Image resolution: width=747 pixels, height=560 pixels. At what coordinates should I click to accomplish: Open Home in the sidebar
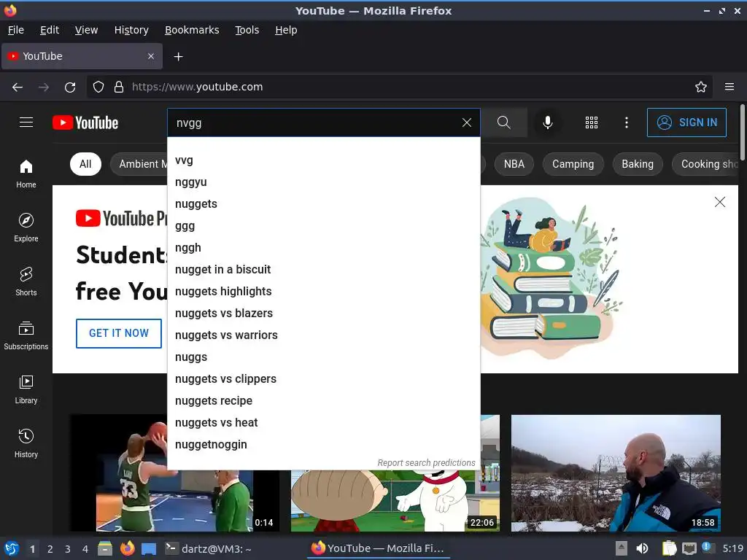[26, 174]
